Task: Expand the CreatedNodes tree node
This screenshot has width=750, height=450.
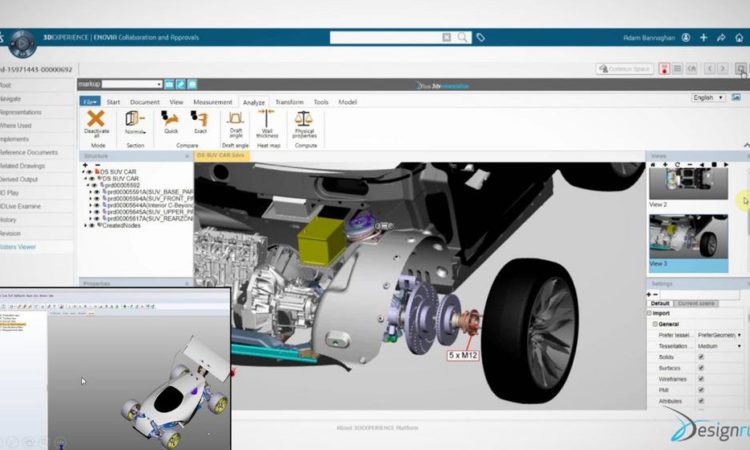Action: pyautogui.click(x=86, y=225)
